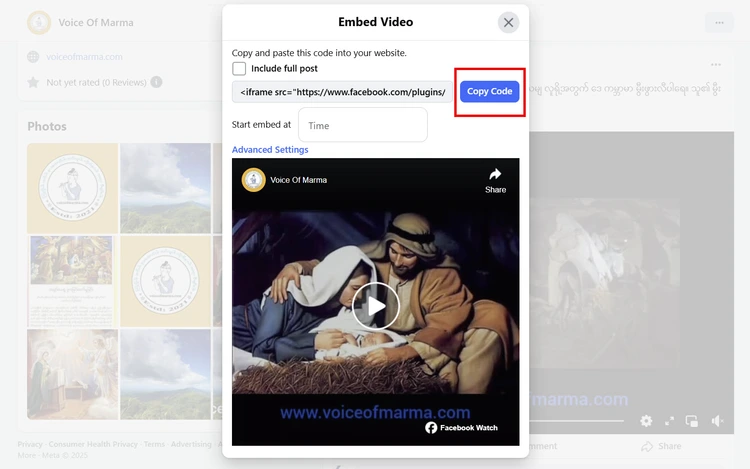The width and height of the screenshot is (750, 469).
Task: Expand the video to fullscreen
Action: pos(669,421)
